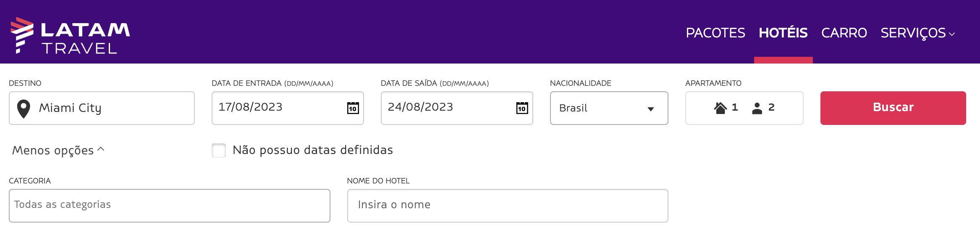980x244 pixels.
Task: Check 'Não possuo datas definidas' box
Action: [219, 150]
